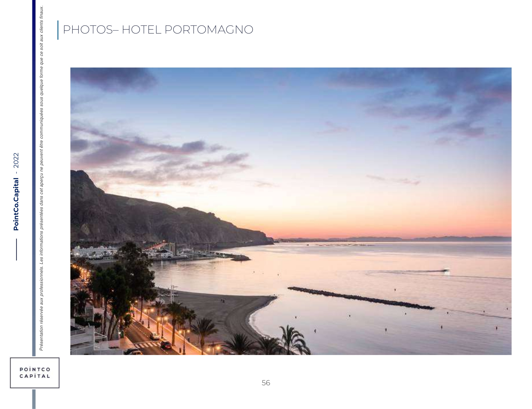
Task: Click the blue accent bar beside the title
Action: [58, 30]
